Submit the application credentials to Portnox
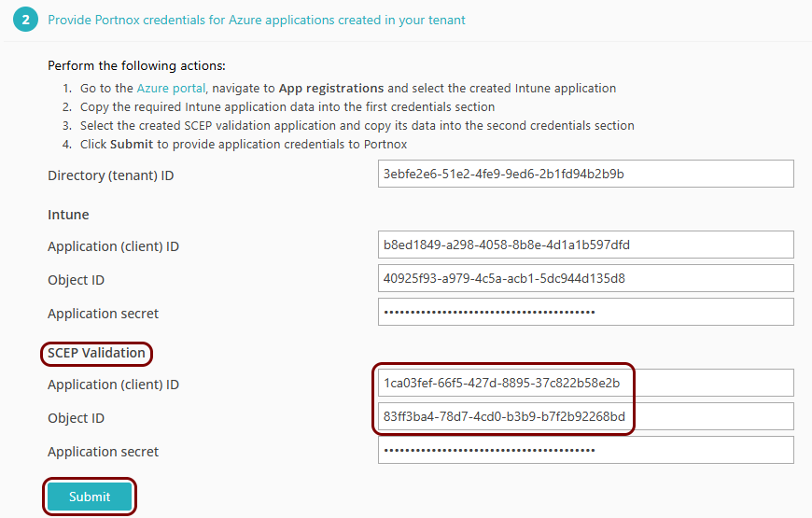Screen dimensions: 812x518 (90, 497)
